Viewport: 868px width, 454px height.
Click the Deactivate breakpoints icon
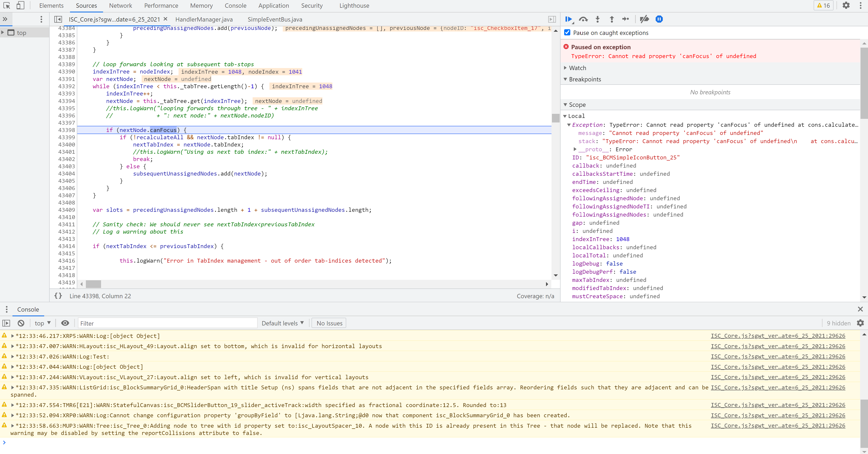tap(644, 19)
